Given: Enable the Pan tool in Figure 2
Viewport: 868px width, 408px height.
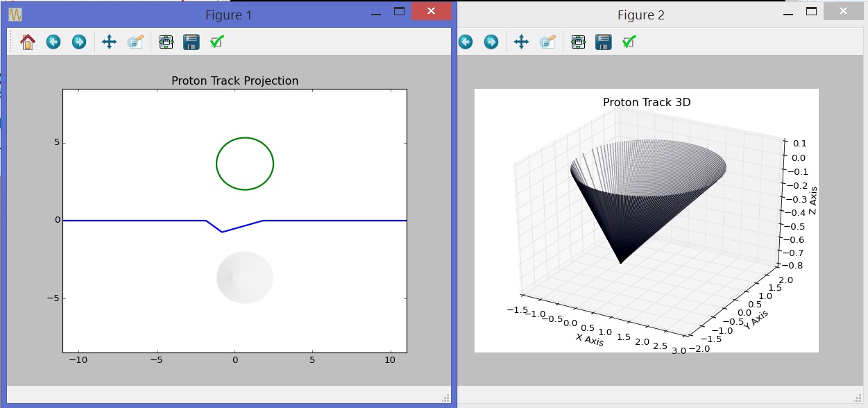Looking at the screenshot, I should [521, 42].
